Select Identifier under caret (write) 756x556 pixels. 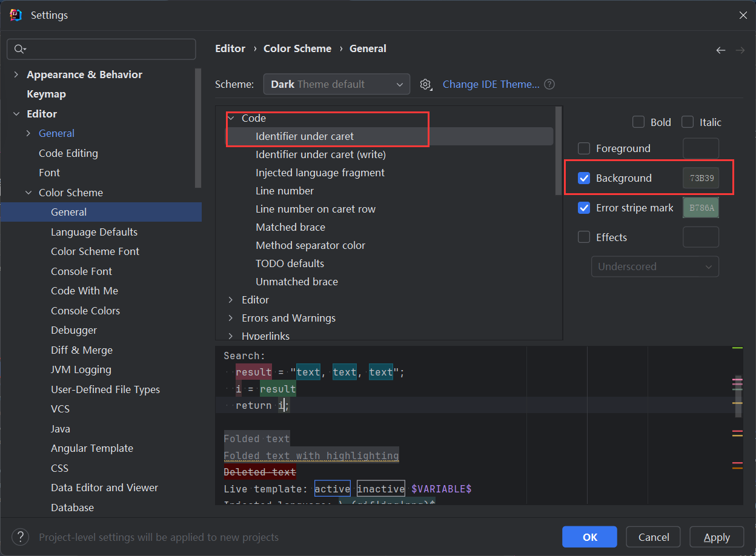coord(320,154)
